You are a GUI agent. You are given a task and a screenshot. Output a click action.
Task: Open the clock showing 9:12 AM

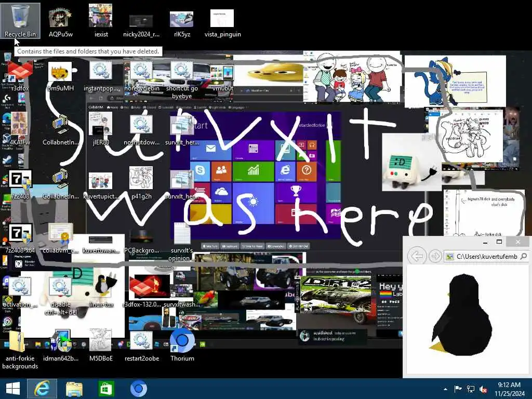(509, 389)
